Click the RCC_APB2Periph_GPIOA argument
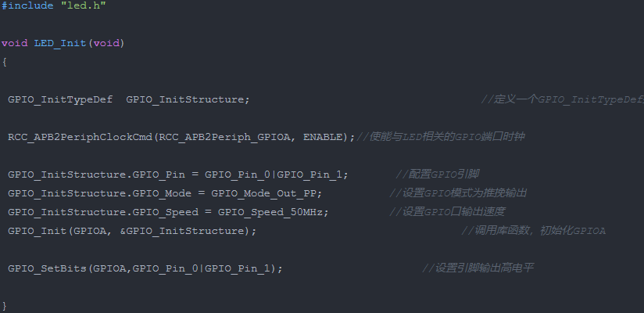 [224, 137]
